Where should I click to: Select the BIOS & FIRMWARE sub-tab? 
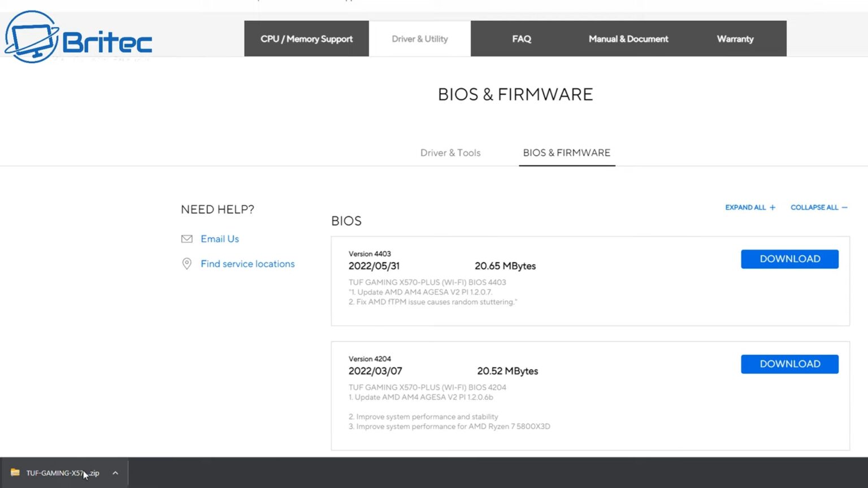[566, 153]
